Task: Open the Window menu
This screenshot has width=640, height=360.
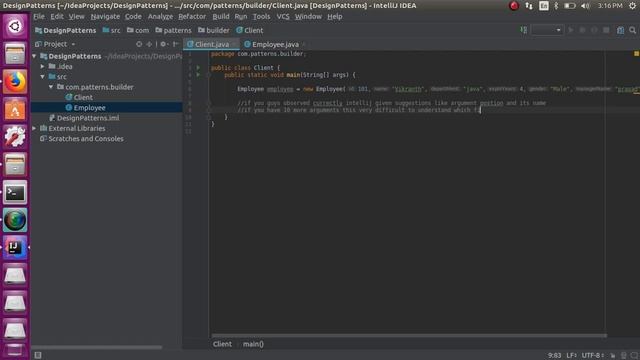Action: [x=308, y=17]
